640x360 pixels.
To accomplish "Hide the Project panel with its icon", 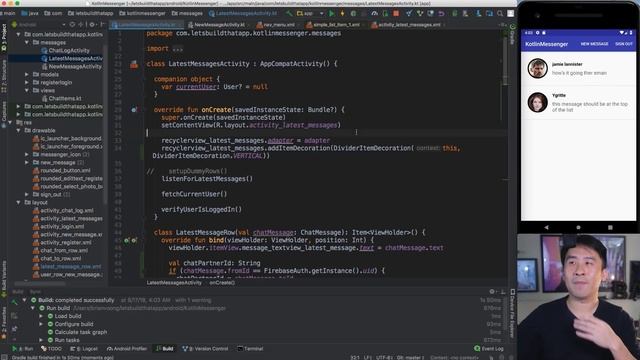I will tap(102, 24).
